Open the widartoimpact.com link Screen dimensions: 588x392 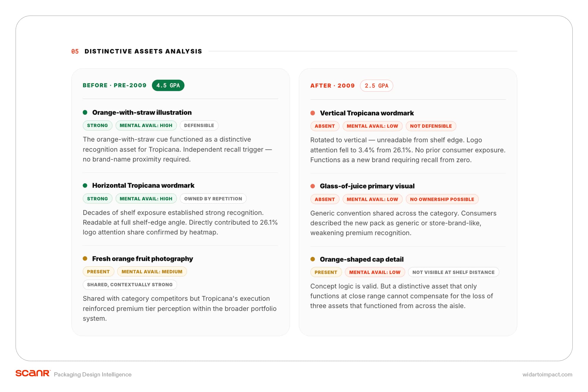[x=547, y=374]
